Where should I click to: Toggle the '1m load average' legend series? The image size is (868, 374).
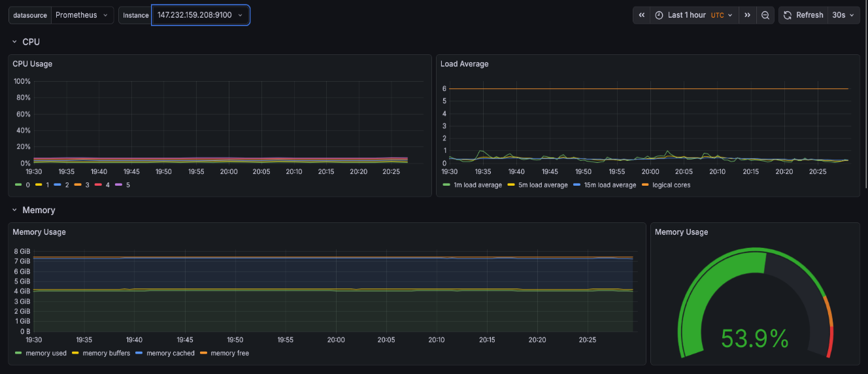477,185
